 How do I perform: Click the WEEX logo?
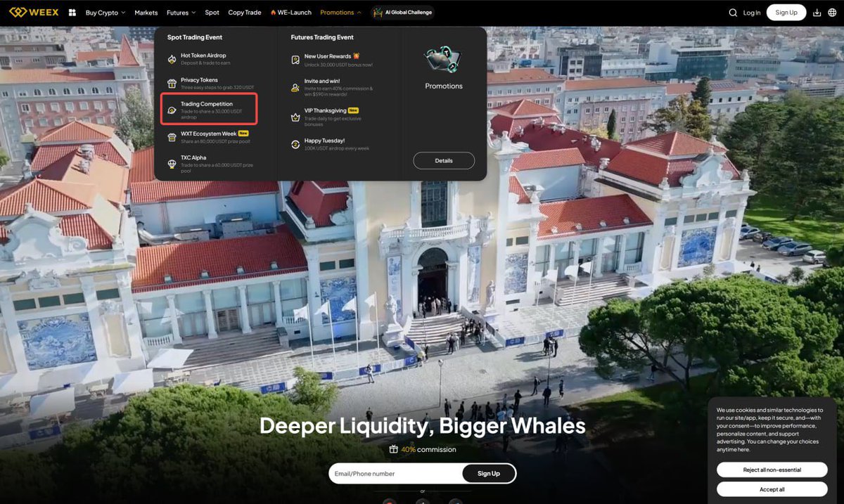point(34,12)
